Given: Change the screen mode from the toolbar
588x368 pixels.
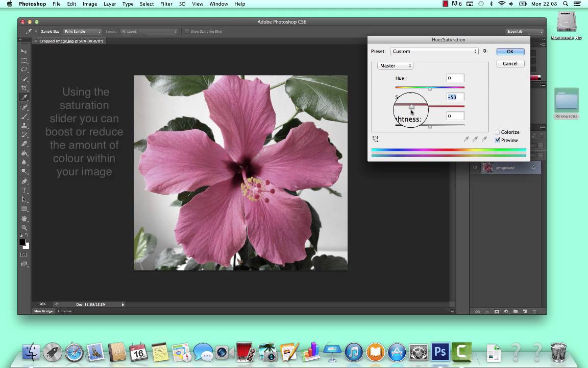Looking at the screenshot, I should click(x=24, y=264).
